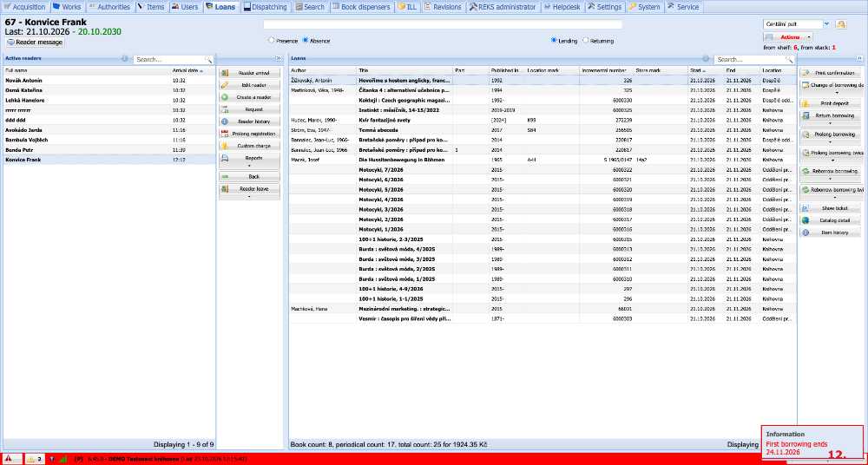
Task: Select reader Bambula Vojtěch in the list
Action: (x=109, y=140)
